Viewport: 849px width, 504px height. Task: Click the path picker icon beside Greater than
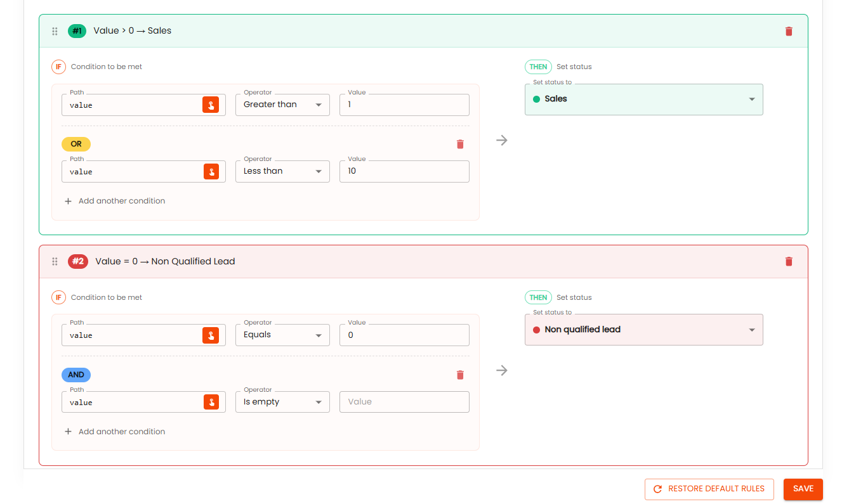(x=211, y=105)
